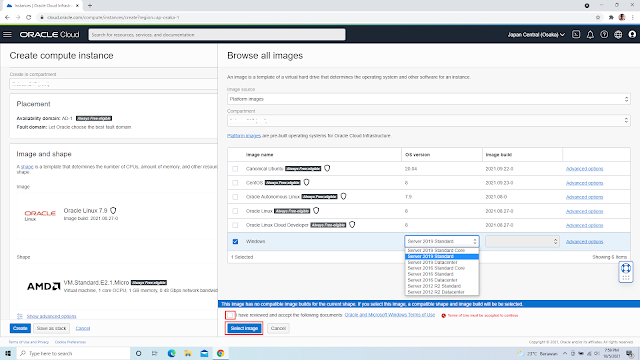Go back with the browser back arrow
The width and height of the screenshot is (640, 360).
[7, 17]
